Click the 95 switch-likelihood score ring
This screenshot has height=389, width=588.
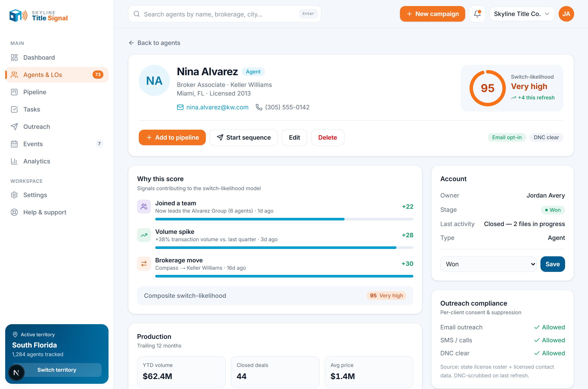click(x=487, y=88)
